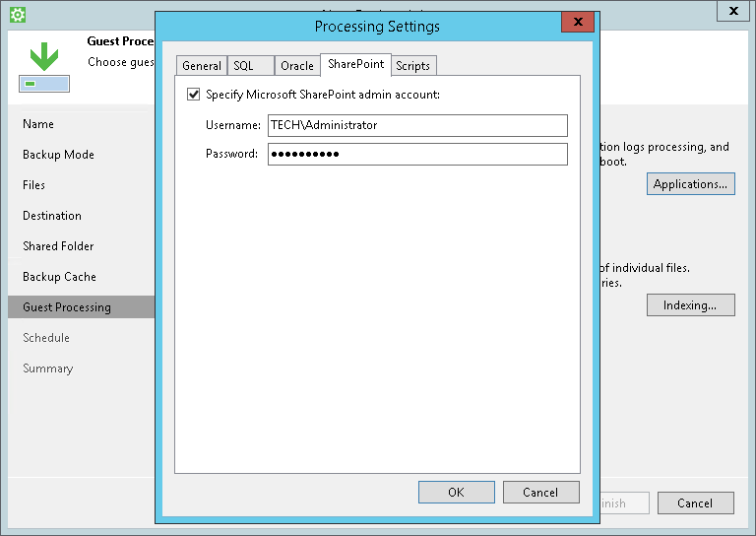
Task: Go to the Schedule step
Action: pyautogui.click(x=46, y=338)
